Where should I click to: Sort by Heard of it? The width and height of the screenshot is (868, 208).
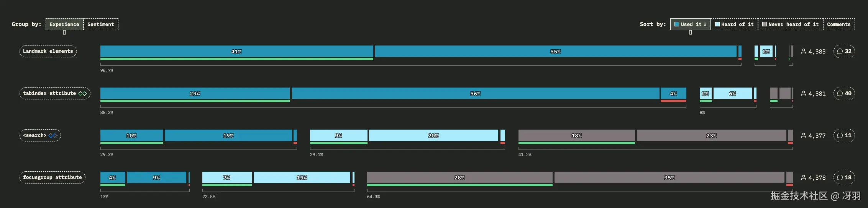[x=734, y=24]
